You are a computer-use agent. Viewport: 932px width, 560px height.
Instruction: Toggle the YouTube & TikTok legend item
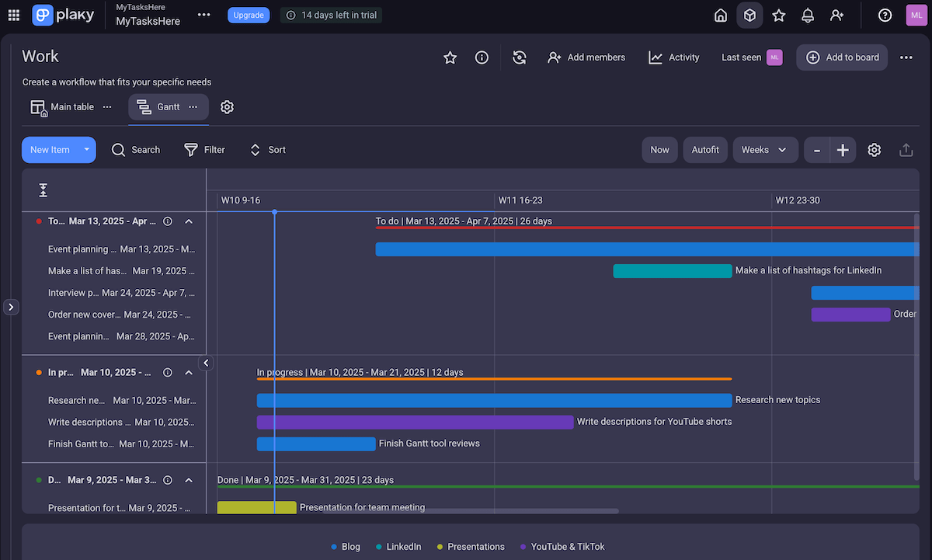(x=562, y=547)
